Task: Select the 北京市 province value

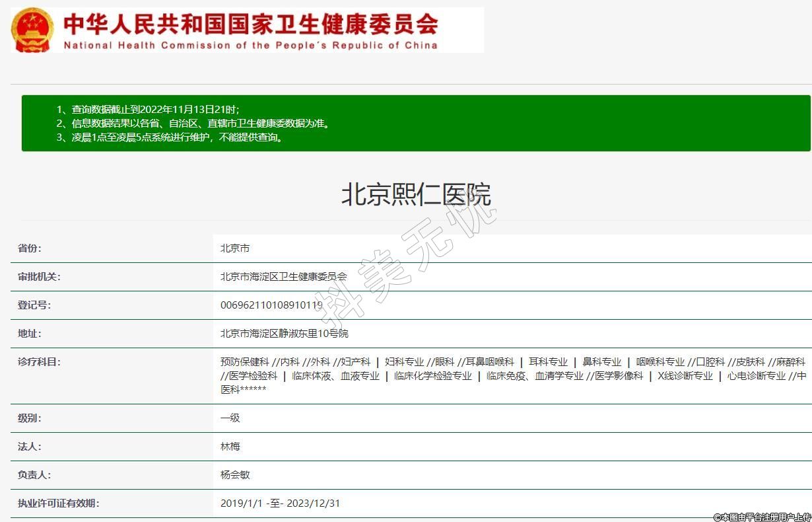Action: click(235, 248)
